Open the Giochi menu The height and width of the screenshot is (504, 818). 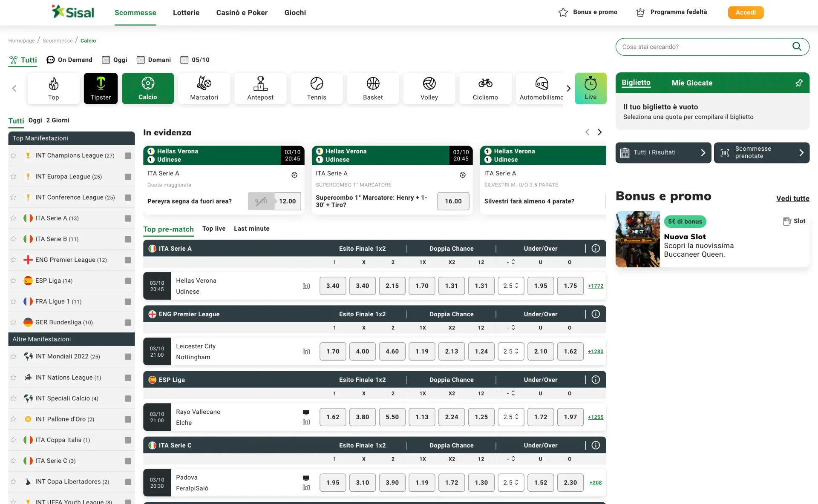coord(295,12)
